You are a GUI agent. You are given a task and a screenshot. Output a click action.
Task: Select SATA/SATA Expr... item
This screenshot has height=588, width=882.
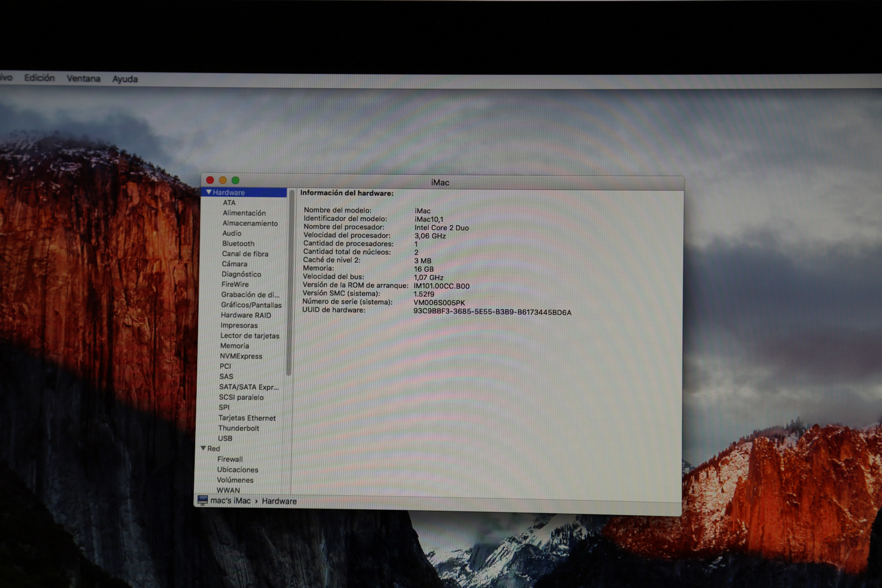pyautogui.click(x=249, y=387)
